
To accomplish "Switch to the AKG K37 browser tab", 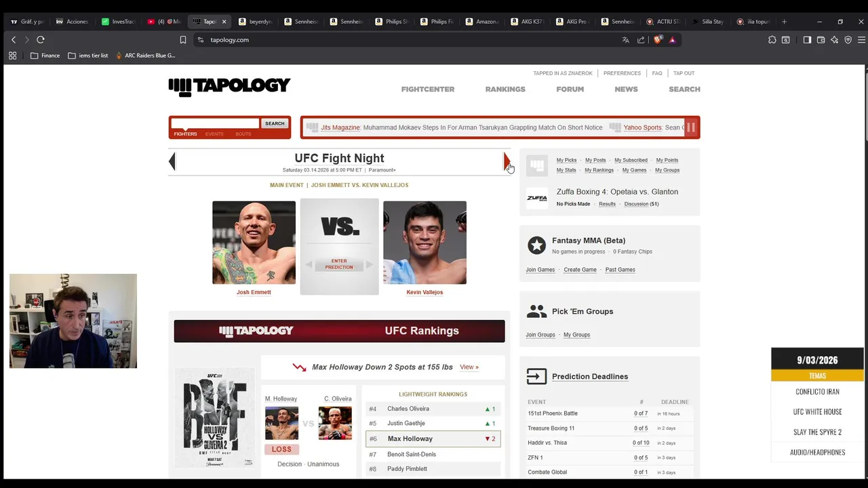I will pos(528,22).
